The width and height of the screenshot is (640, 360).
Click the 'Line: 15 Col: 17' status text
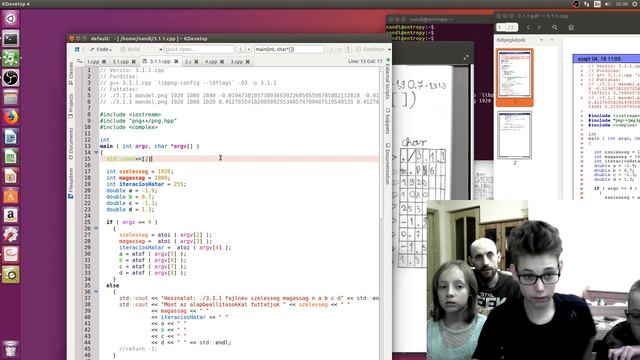(365, 61)
